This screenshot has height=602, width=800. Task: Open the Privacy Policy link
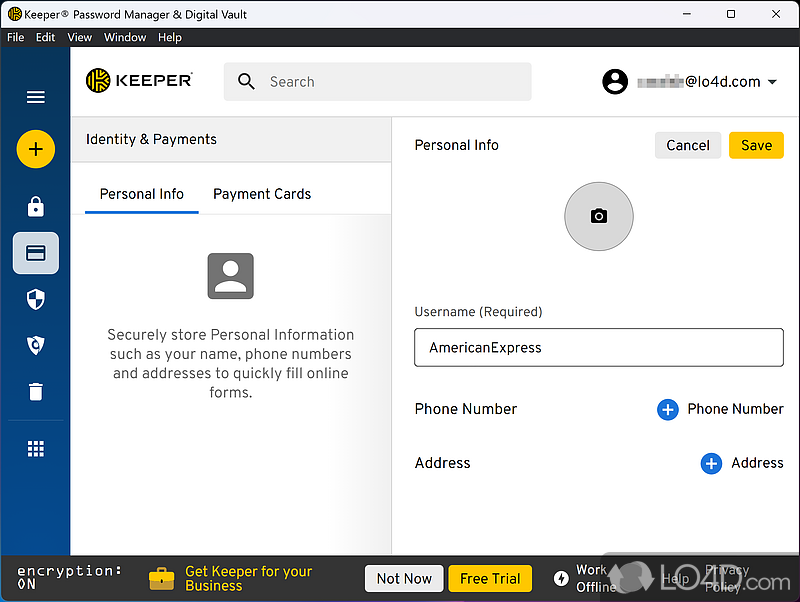727,579
